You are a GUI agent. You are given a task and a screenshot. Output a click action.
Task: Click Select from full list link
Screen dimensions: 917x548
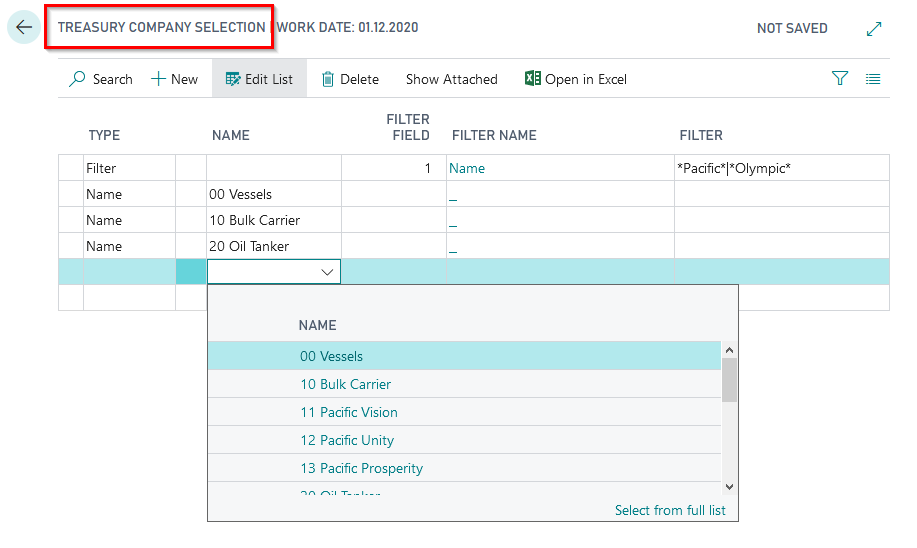coord(670,510)
